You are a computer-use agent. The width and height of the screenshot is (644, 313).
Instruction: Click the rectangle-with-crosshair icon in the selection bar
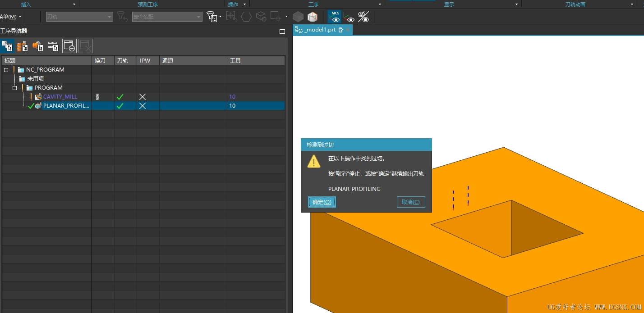(x=276, y=17)
